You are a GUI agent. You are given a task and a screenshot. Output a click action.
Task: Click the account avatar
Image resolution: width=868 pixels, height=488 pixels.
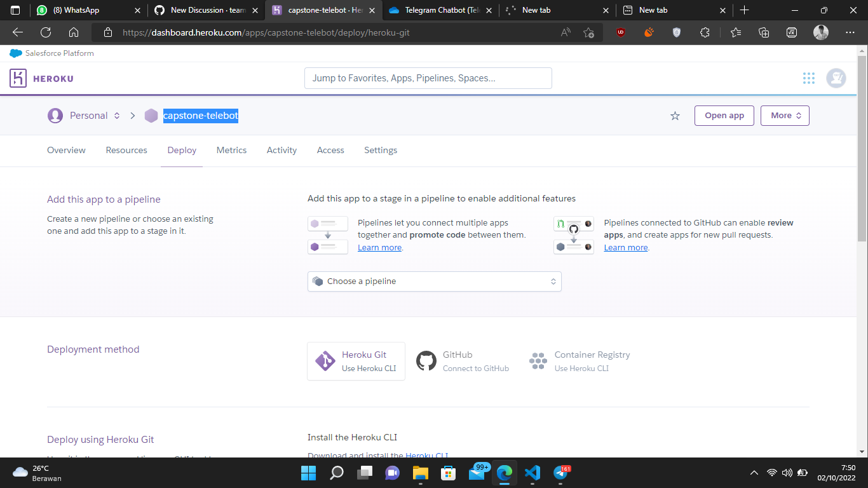(836, 78)
